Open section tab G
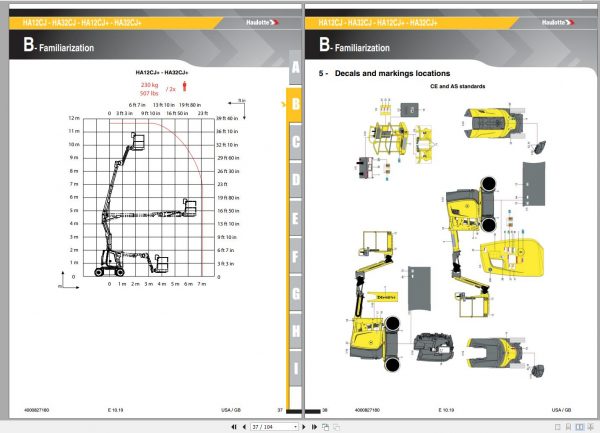This screenshot has height=433, width=600. pyautogui.click(x=295, y=293)
